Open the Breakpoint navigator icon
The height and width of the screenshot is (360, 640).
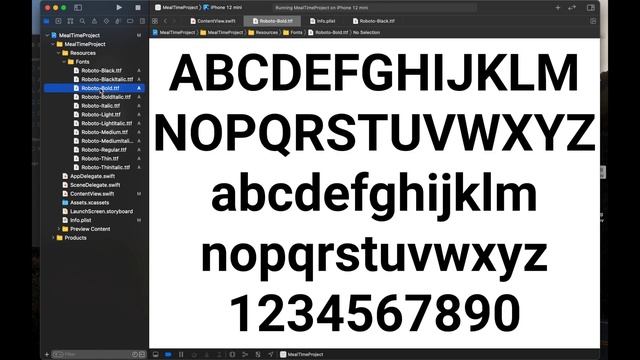(130, 21)
